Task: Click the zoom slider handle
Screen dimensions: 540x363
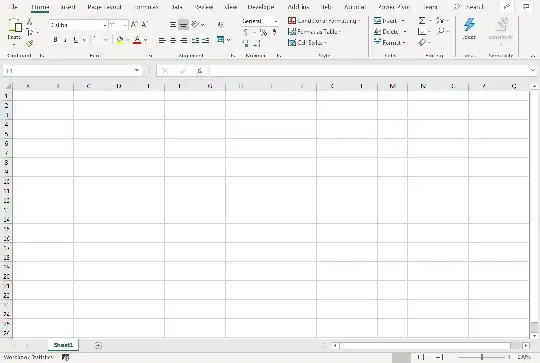Action: (482, 357)
